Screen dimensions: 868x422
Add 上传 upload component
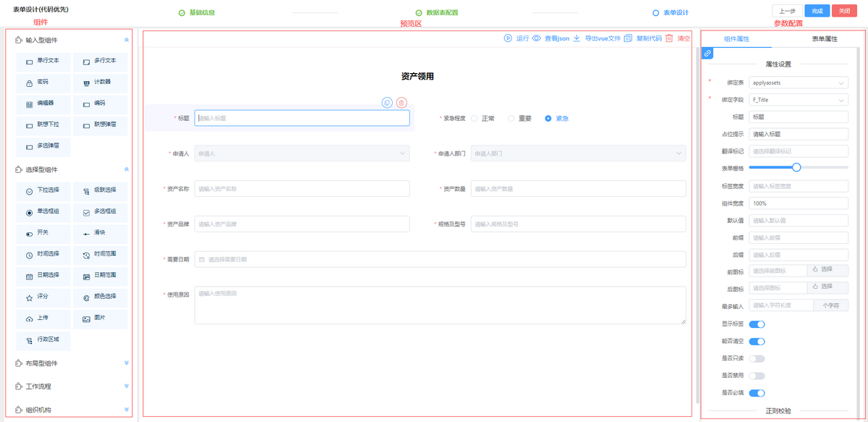click(43, 318)
